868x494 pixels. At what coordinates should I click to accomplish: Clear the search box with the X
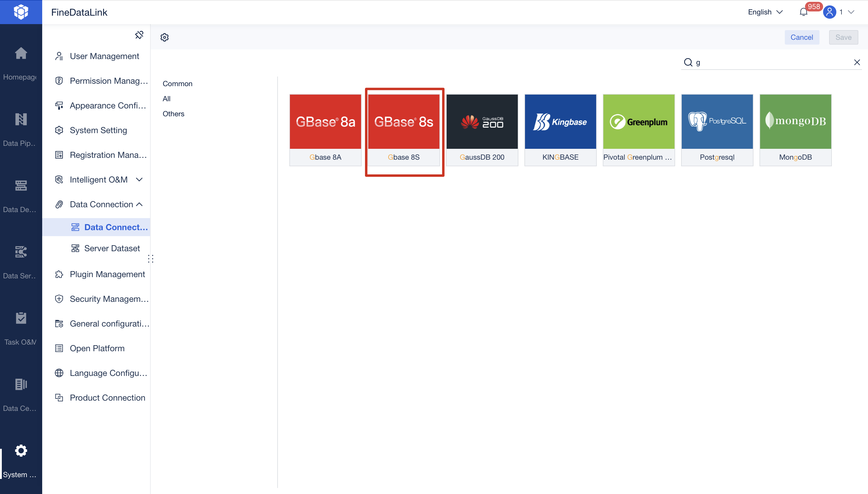(x=857, y=62)
